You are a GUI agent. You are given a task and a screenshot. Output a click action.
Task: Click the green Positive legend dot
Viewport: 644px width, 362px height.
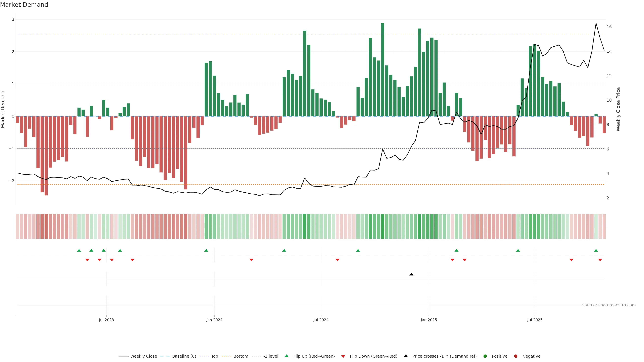[x=485, y=356]
